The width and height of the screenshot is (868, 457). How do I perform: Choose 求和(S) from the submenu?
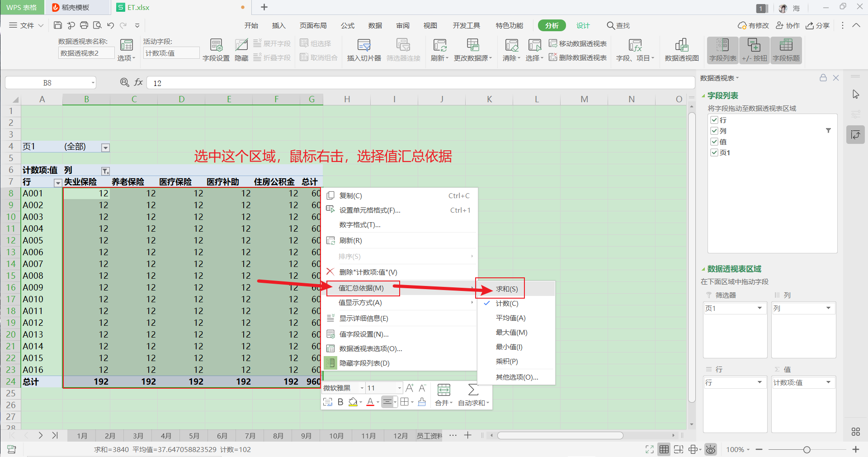(516, 289)
